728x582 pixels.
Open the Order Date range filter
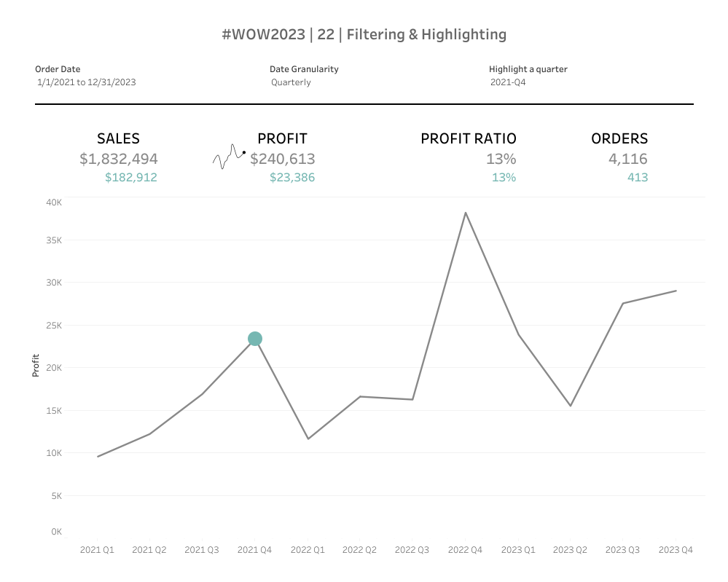coord(87,82)
